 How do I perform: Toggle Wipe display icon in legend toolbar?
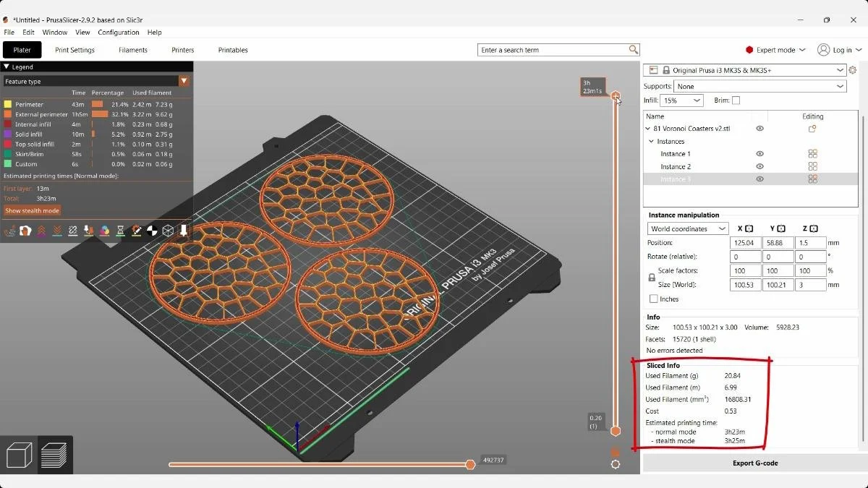coord(25,231)
